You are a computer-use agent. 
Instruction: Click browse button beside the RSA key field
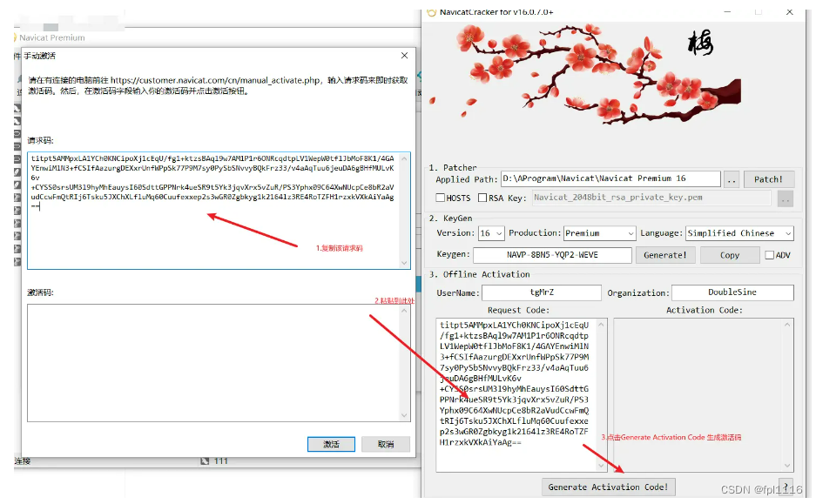786,198
